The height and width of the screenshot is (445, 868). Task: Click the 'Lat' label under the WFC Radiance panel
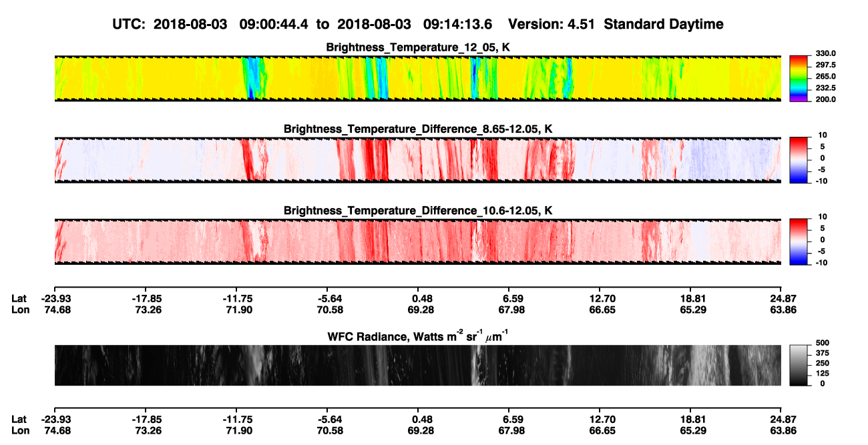(x=19, y=419)
